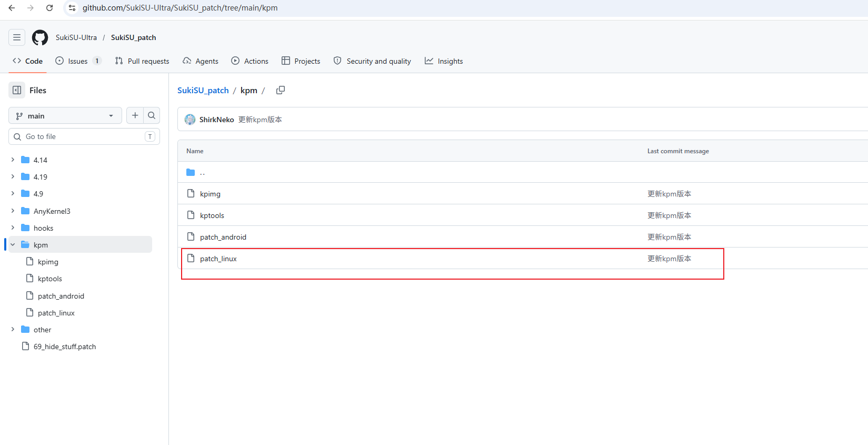Open the ShirkNeko author link
The height and width of the screenshot is (445, 868).
click(x=217, y=120)
